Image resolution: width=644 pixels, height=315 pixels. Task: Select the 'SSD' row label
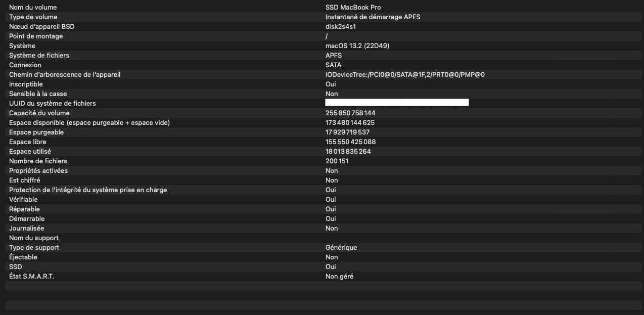16,267
